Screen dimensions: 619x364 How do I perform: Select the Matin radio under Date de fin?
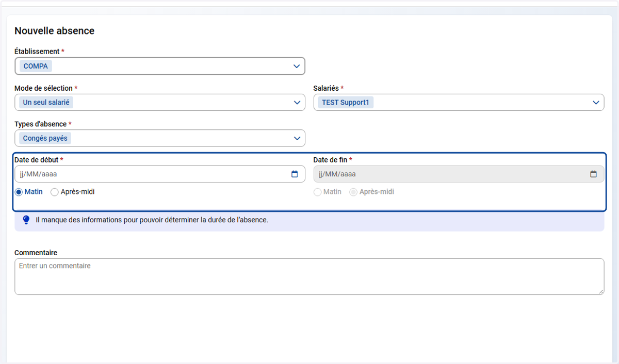tap(318, 192)
